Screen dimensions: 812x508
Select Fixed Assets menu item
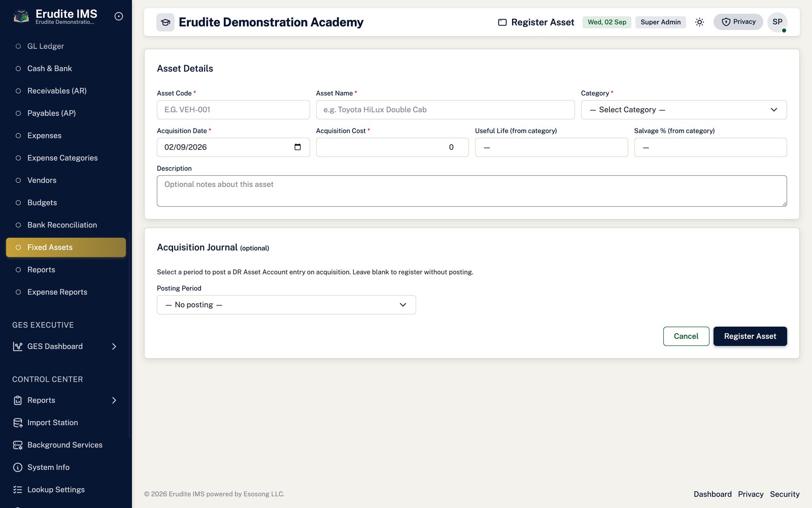point(66,247)
